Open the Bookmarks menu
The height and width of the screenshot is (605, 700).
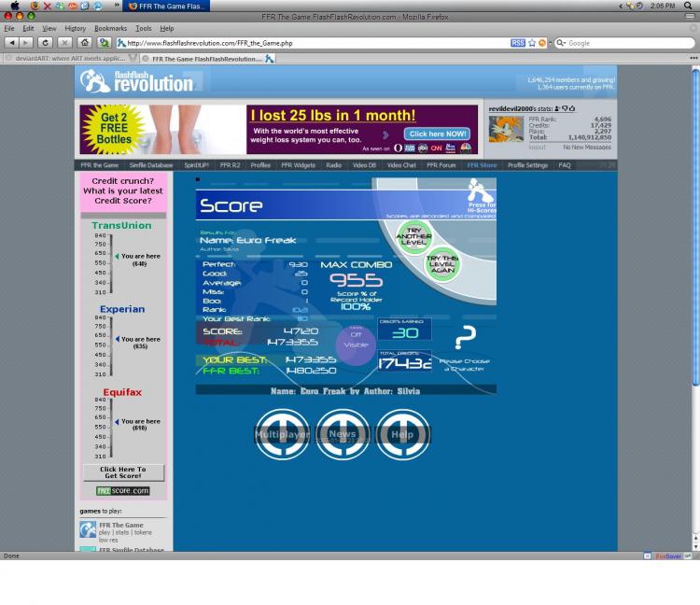coord(111,28)
